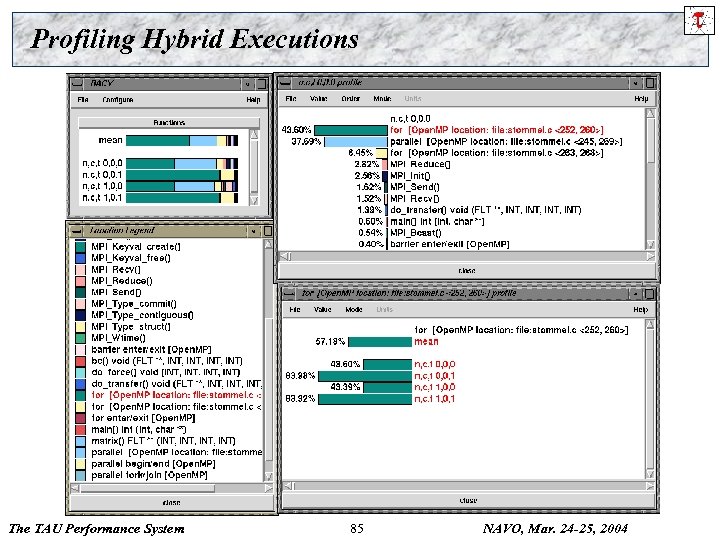Click the MPI_Wtime() color swatch
The width and height of the screenshot is (720, 540).
[x=80, y=338]
